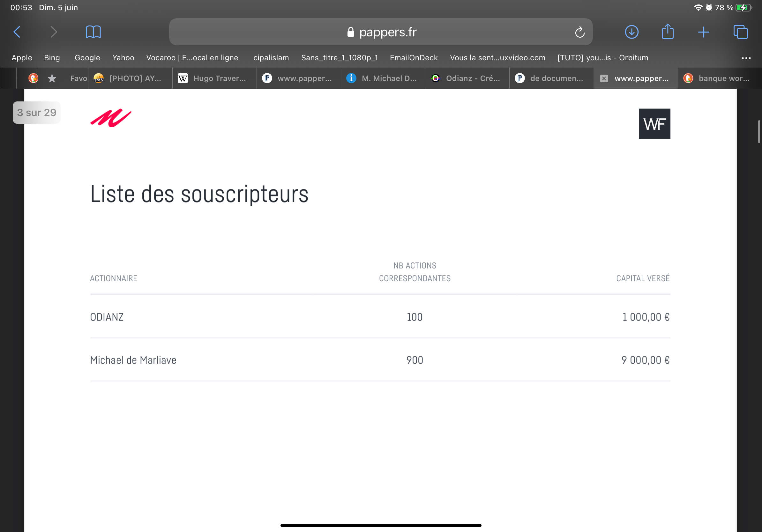This screenshot has width=762, height=532.
Task: Tap the WF logo square
Action: coord(654,124)
